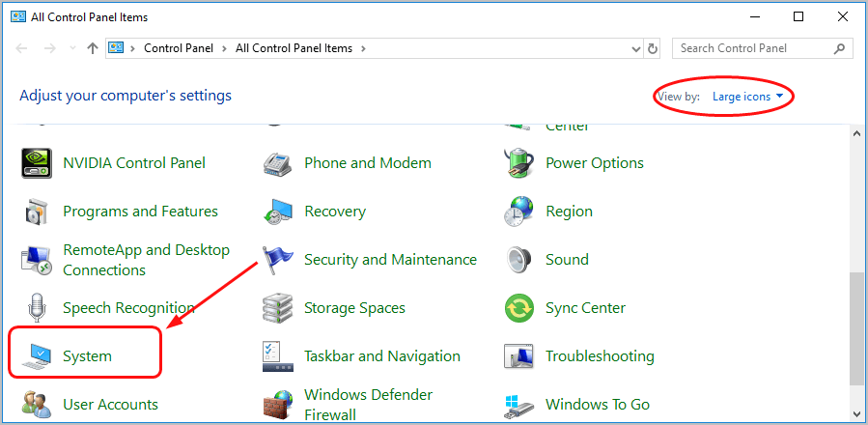Open User Accounts link
The height and width of the screenshot is (425, 868).
110,405
